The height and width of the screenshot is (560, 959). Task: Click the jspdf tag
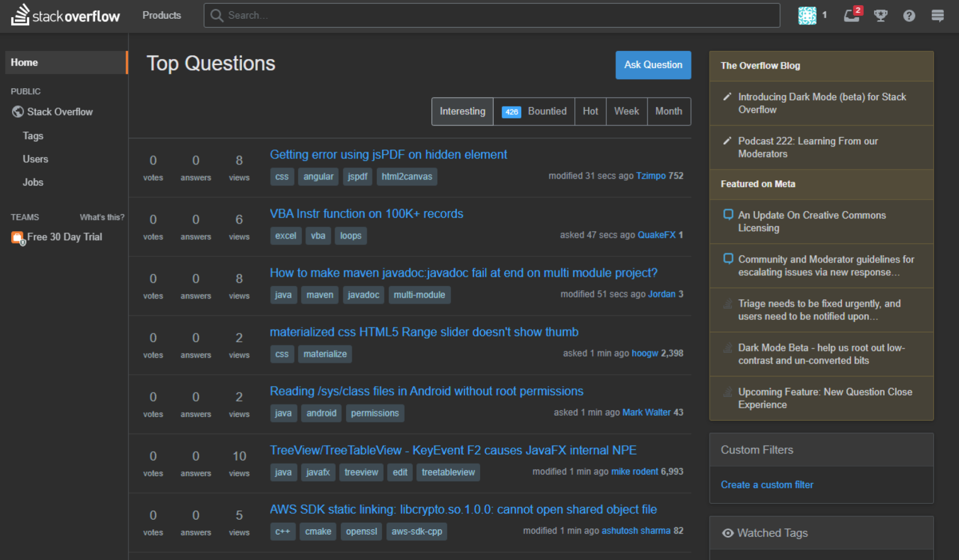[357, 176]
